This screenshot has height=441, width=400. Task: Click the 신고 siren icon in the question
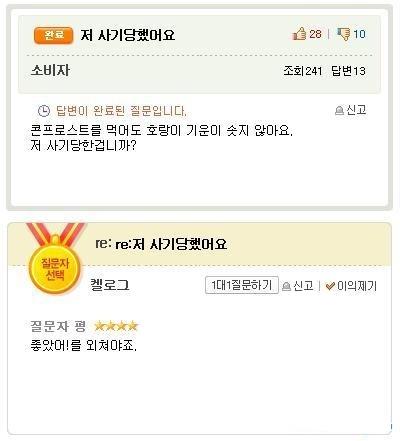[x=339, y=111]
